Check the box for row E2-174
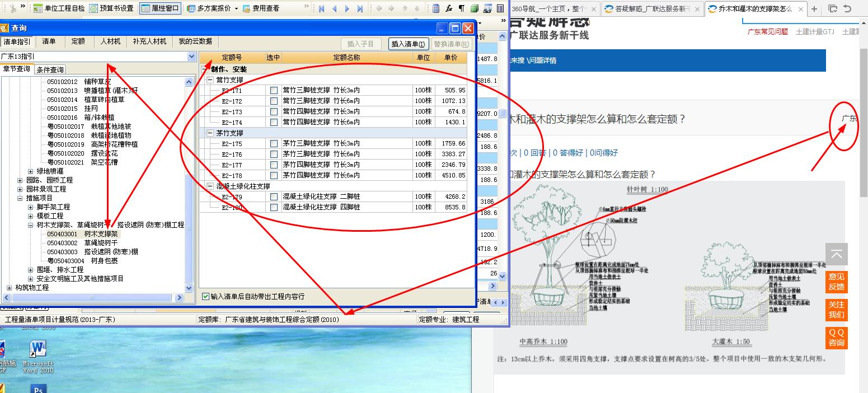The height and width of the screenshot is (393, 868). click(274, 122)
